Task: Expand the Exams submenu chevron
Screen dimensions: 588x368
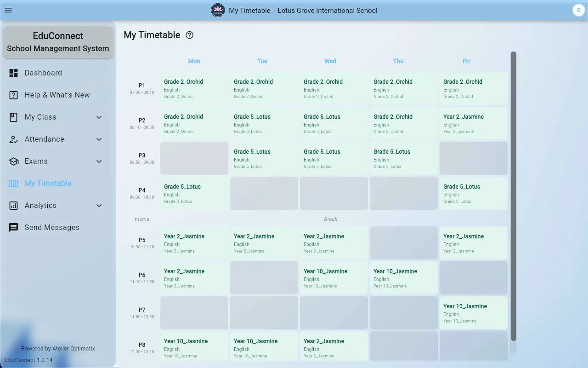Action: [99, 161]
